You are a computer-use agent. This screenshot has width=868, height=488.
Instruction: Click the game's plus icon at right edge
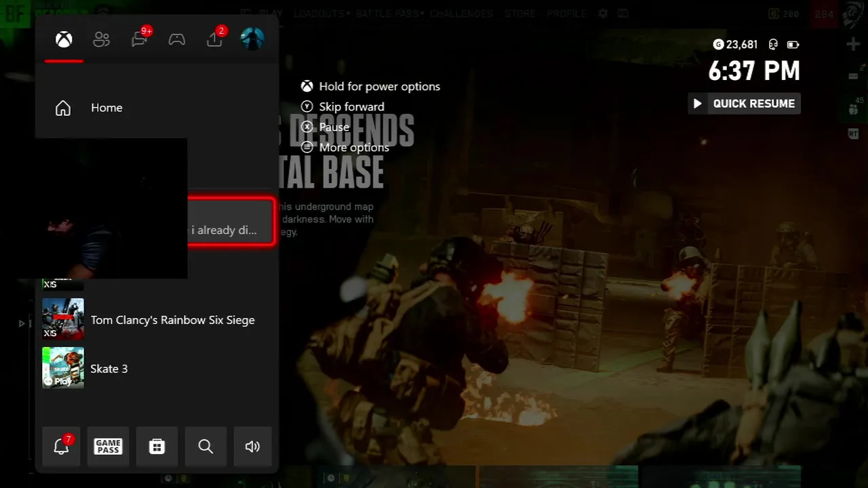pyautogui.click(x=853, y=44)
